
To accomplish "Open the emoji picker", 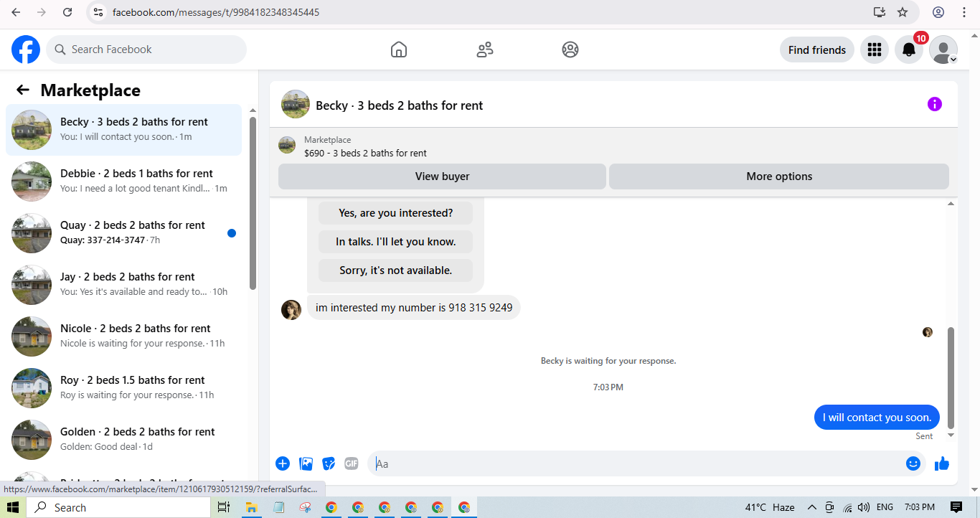I will coord(913,463).
